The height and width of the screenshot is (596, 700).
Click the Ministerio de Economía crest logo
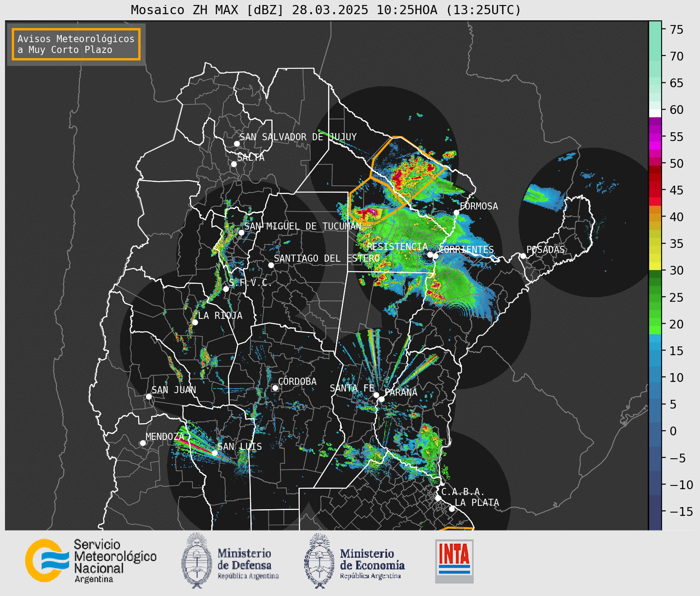(x=319, y=561)
